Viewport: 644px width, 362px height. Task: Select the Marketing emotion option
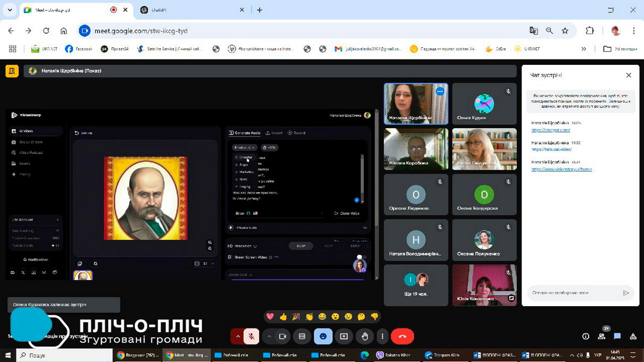tap(245, 172)
